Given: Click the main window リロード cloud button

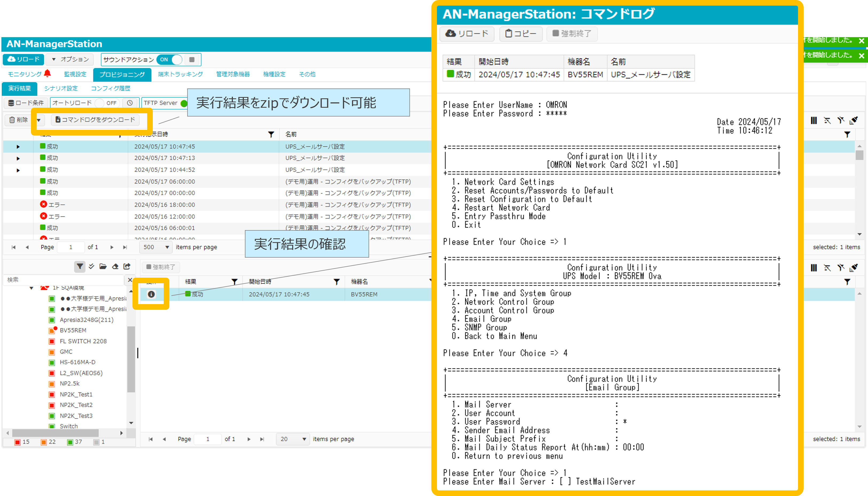Looking at the screenshot, I should click(24, 59).
